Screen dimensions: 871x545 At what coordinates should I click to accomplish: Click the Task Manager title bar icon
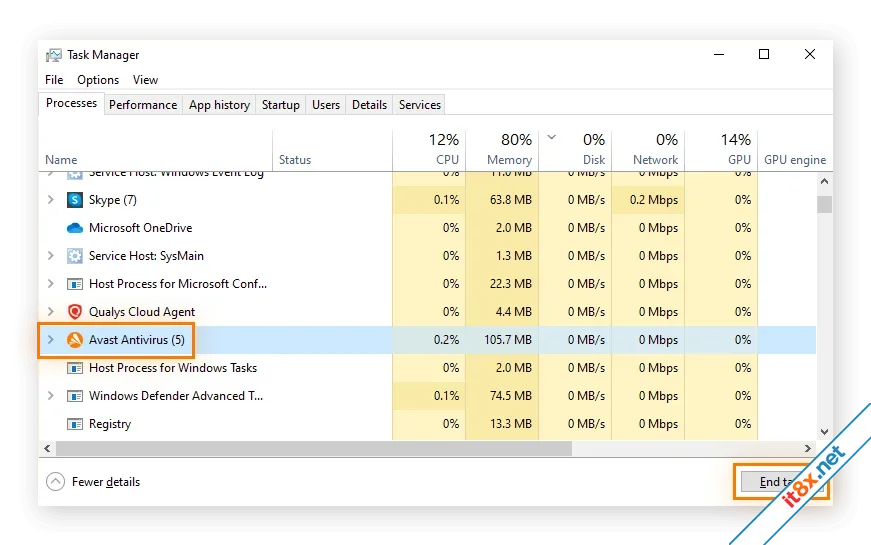[54, 55]
